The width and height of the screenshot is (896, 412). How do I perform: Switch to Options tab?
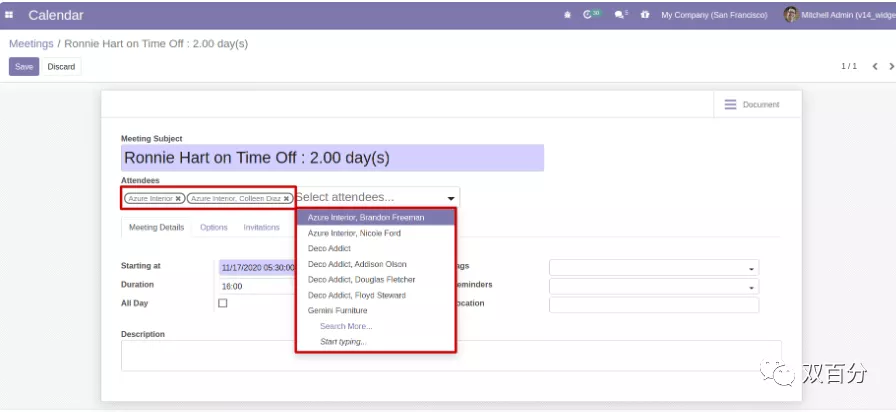click(x=214, y=227)
